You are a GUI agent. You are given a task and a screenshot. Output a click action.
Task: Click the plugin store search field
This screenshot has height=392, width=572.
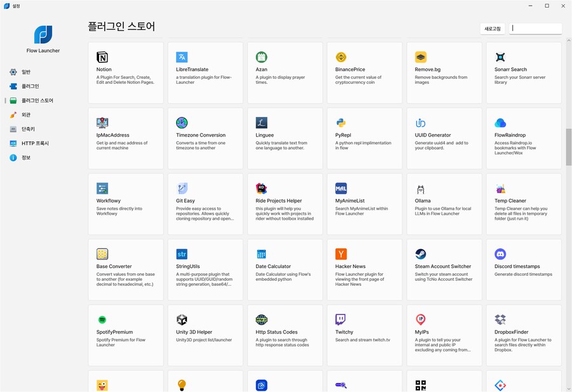click(535, 29)
